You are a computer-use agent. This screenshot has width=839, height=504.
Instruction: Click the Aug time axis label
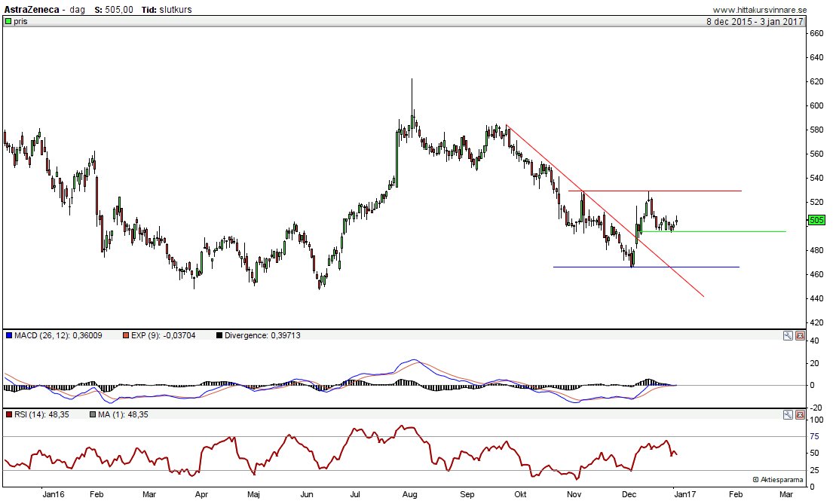click(x=409, y=494)
